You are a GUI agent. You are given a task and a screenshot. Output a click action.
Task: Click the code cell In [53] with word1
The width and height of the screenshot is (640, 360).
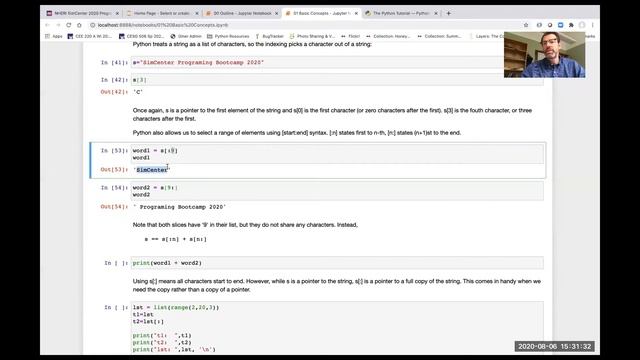[337, 154]
